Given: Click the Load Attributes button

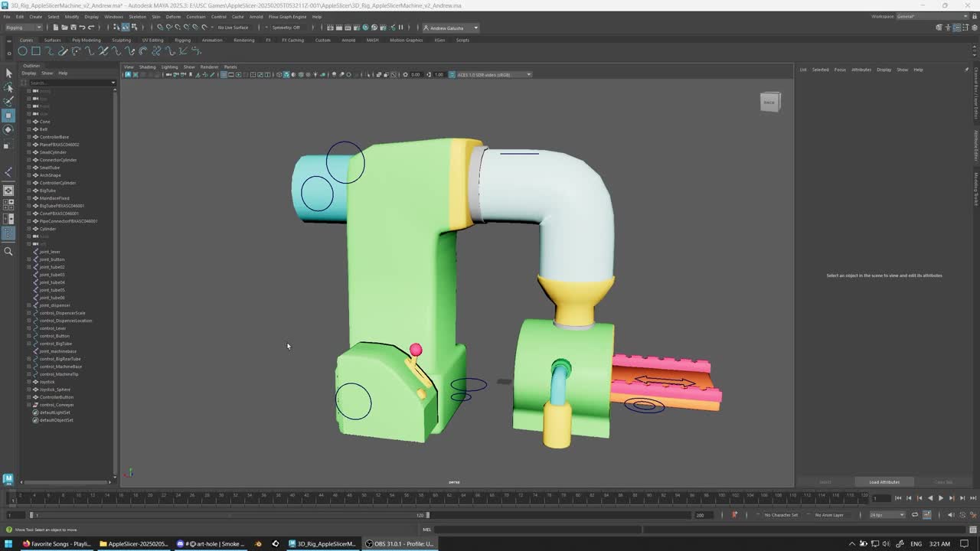Looking at the screenshot, I should click(884, 482).
